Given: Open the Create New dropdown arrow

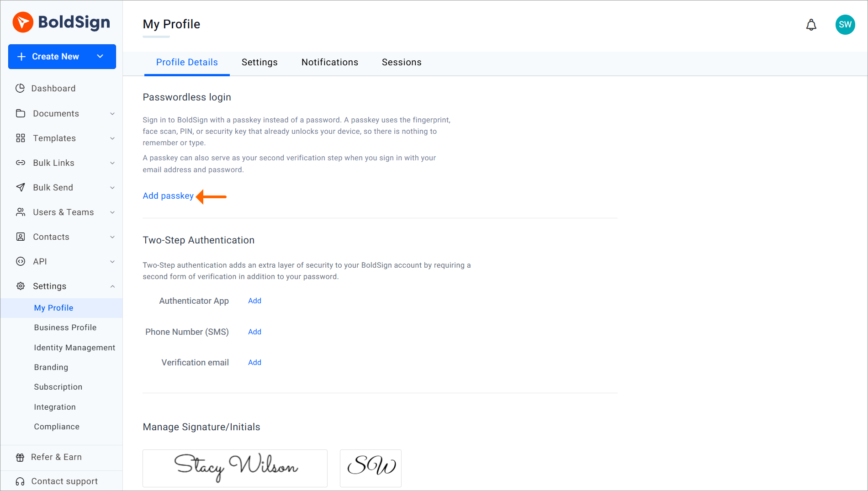Looking at the screenshot, I should click(100, 56).
